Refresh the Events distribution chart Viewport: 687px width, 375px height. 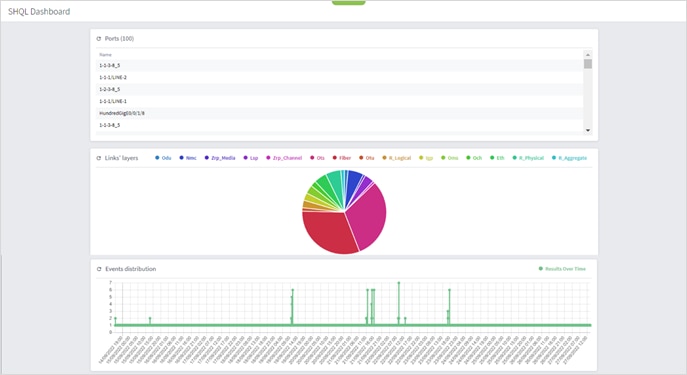pyautogui.click(x=99, y=269)
